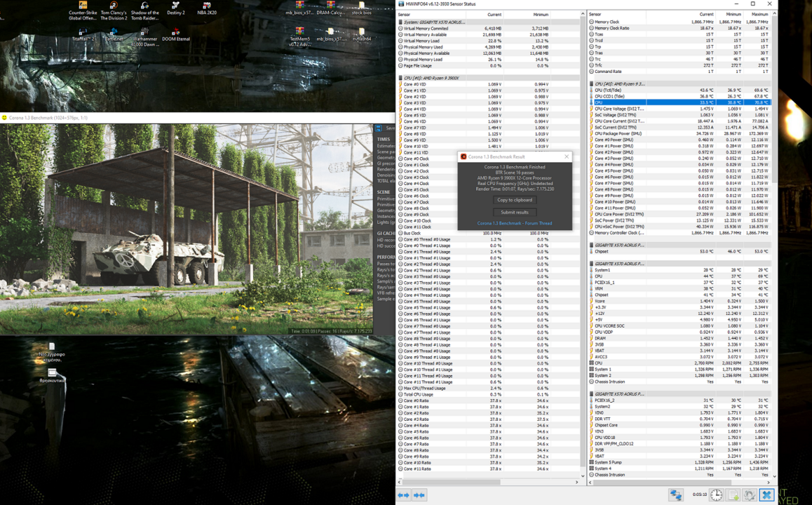The height and width of the screenshot is (505, 812).
Task: Select the PCIEX16_1 temperature row
Action: click(x=680, y=282)
